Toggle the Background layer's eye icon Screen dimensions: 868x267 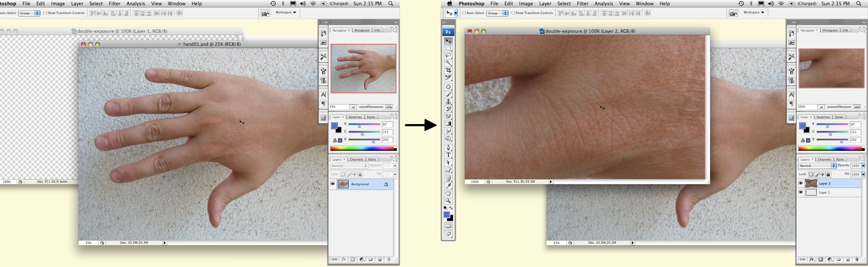pos(333,184)
